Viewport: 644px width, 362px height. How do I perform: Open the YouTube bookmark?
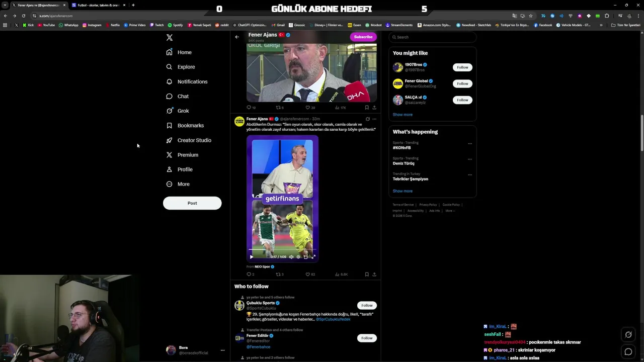coord(46,25)
